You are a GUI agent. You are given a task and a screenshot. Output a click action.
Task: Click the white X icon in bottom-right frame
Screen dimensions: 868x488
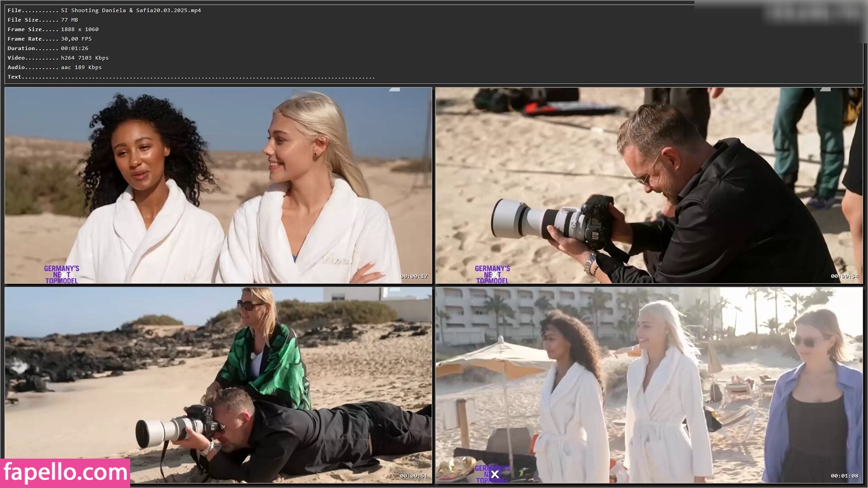pyautogui.click(x=495, y=474)
